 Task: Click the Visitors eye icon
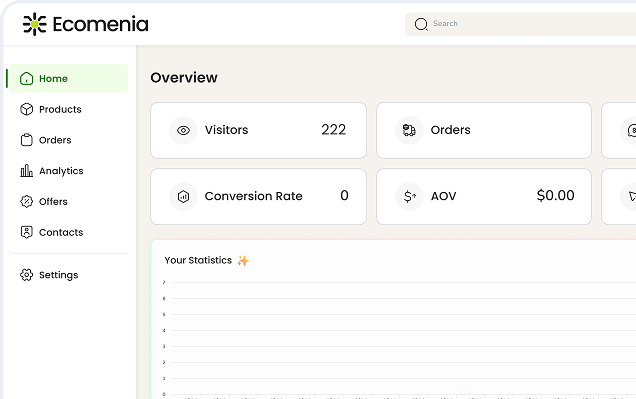[183, 130]
